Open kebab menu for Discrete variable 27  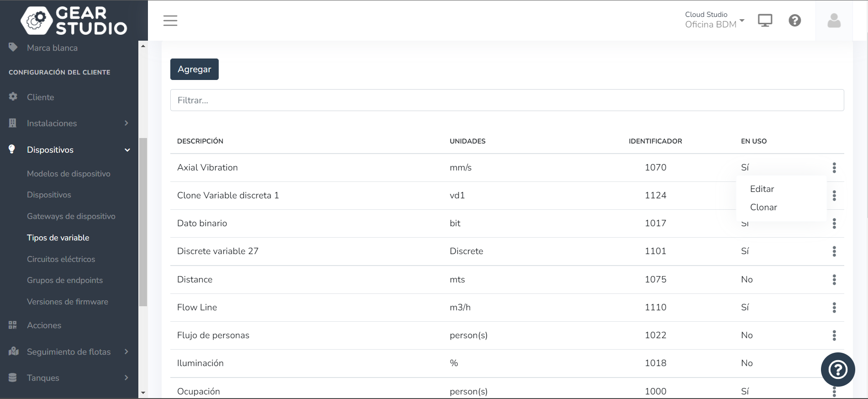pos(834,251)
